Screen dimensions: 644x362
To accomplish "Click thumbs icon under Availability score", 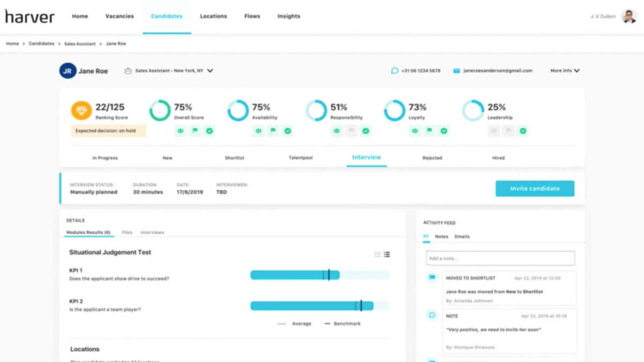I will click(x=258, y=131).
